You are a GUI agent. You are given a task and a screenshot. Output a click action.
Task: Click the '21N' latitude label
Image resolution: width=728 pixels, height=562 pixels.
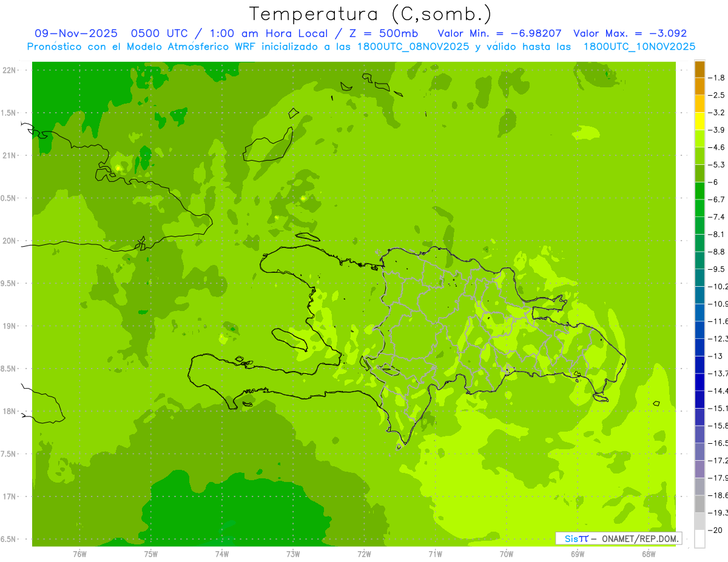(x=10, y=155)
